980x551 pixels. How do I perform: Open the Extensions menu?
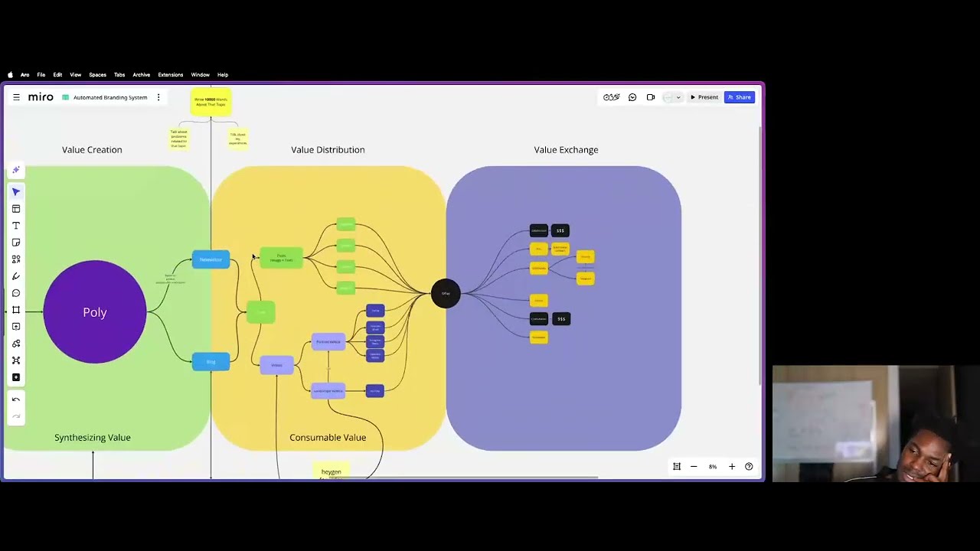[x=171, y=75]
